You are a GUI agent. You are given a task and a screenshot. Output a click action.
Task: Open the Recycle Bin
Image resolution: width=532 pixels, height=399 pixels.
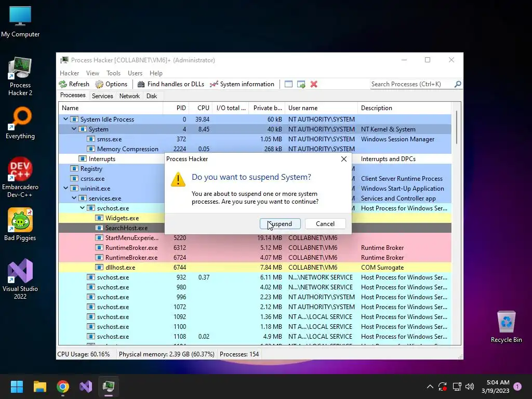tap(506, 327)
